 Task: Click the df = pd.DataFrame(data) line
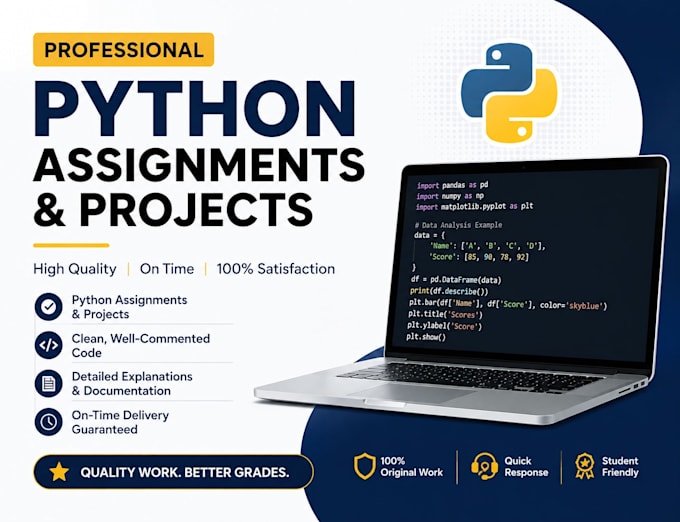point(456,280)
